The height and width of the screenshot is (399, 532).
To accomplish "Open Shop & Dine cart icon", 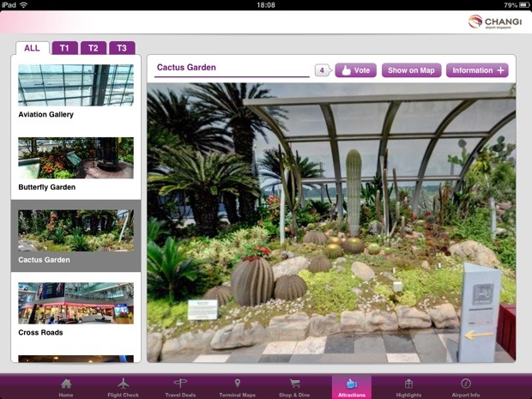I will (294, 386).
